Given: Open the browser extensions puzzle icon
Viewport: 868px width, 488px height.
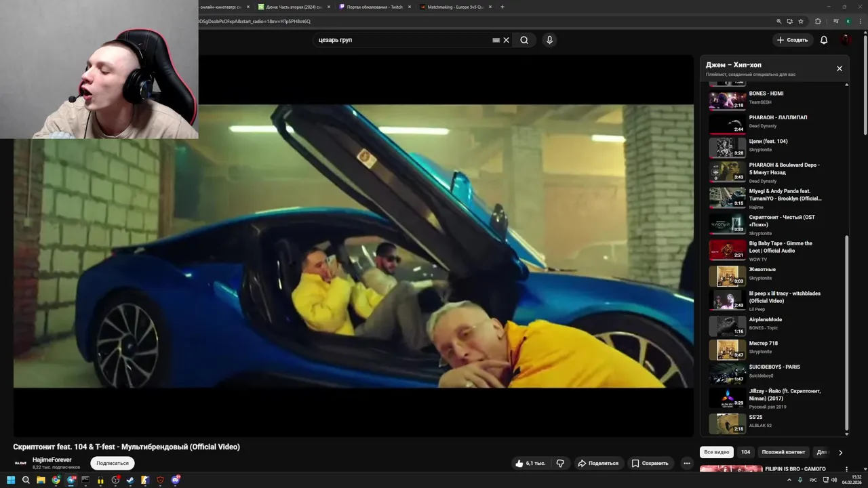Looking at the screenshot, I should (x=818, y=22).
